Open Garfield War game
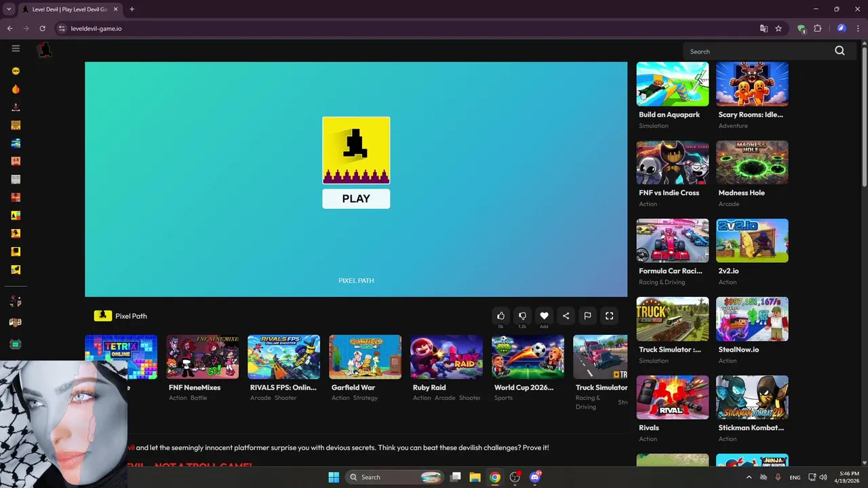The height and width of the screenshot is (488, 868). tap(365, 357)
